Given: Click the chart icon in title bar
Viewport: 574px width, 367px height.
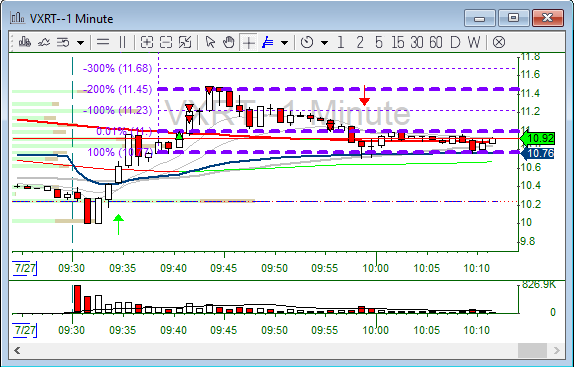Looking at the screenshot, I should coord(18,18).
